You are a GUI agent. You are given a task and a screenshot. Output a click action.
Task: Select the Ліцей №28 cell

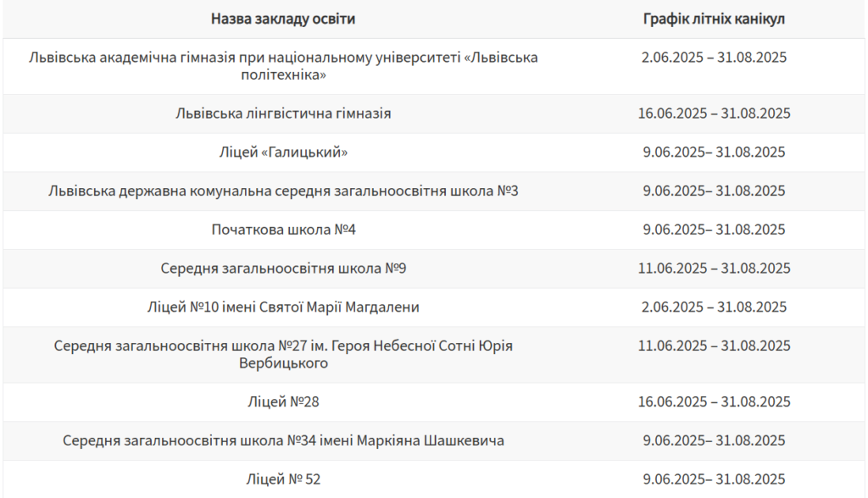click(283, 401)
